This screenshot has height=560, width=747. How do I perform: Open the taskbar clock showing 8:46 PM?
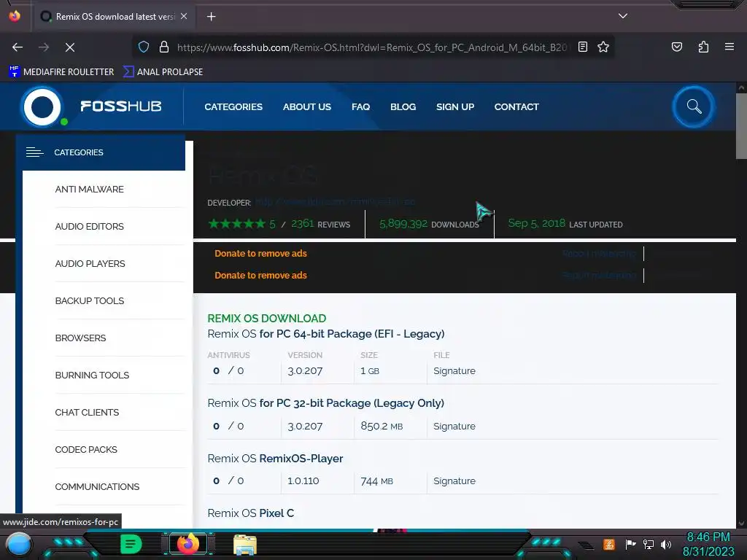[x=708, y=544]
